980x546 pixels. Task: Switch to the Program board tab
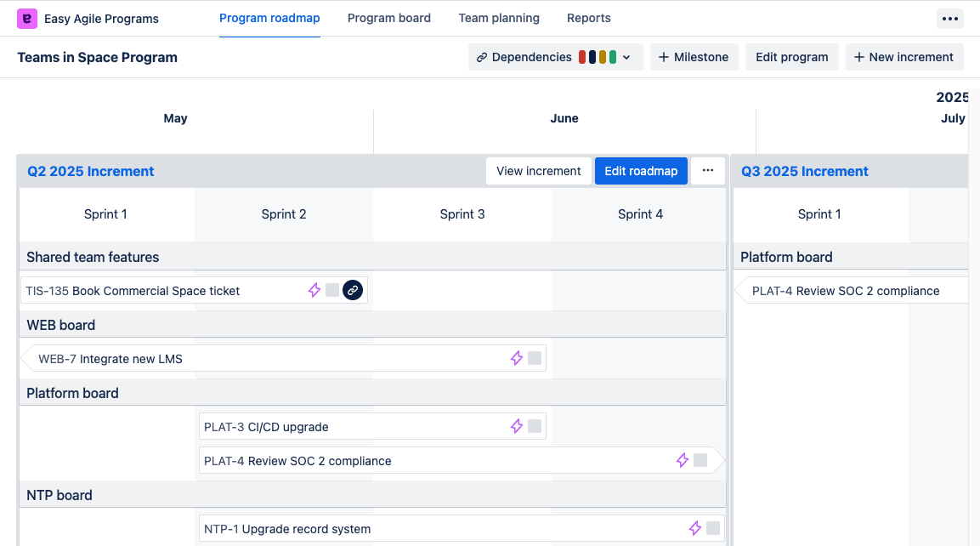[x=388, y=18]
